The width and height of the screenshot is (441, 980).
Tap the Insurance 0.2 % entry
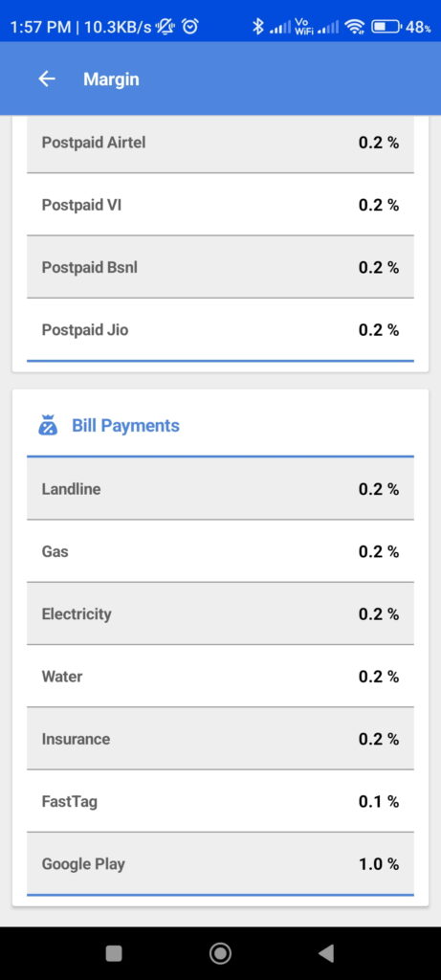pos(220,739)
